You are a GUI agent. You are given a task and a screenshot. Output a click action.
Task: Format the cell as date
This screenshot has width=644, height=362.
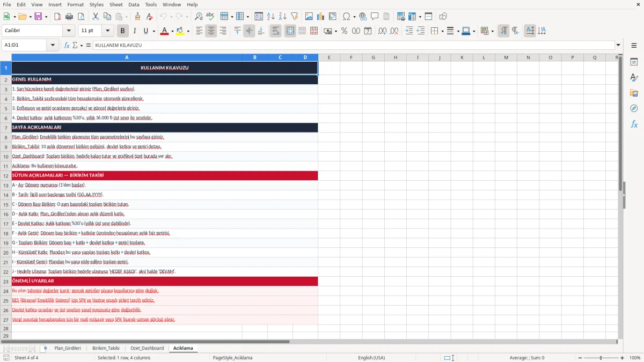pyautogui.click(x=368, y=31)
